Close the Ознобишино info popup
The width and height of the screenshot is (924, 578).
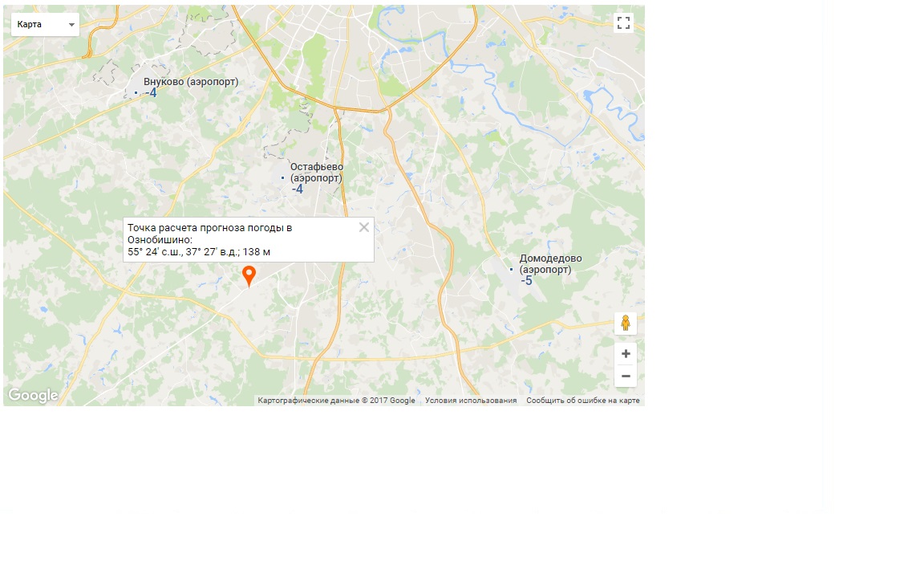tap(364, 227)
